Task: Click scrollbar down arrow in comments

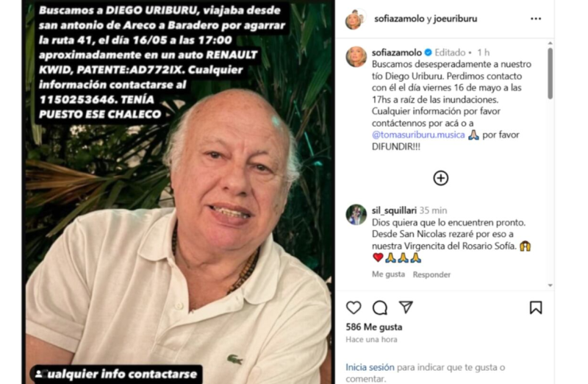Action: pyautogui.click(x=550, y=285)
